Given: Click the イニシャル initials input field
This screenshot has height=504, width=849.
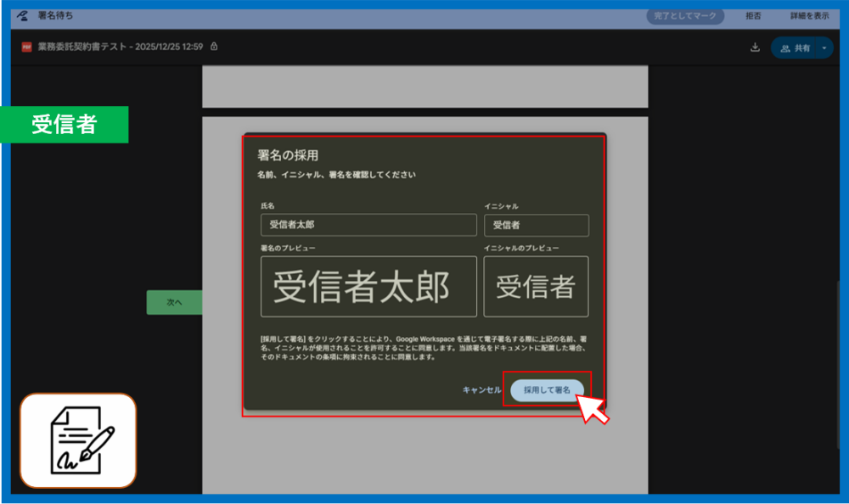Looking at the screenshot, I should tap(536, 225).
